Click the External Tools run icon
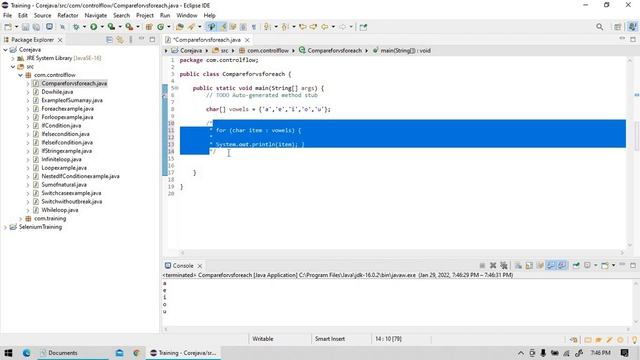This screenshot has height=360, width=640. coord(129,27)
